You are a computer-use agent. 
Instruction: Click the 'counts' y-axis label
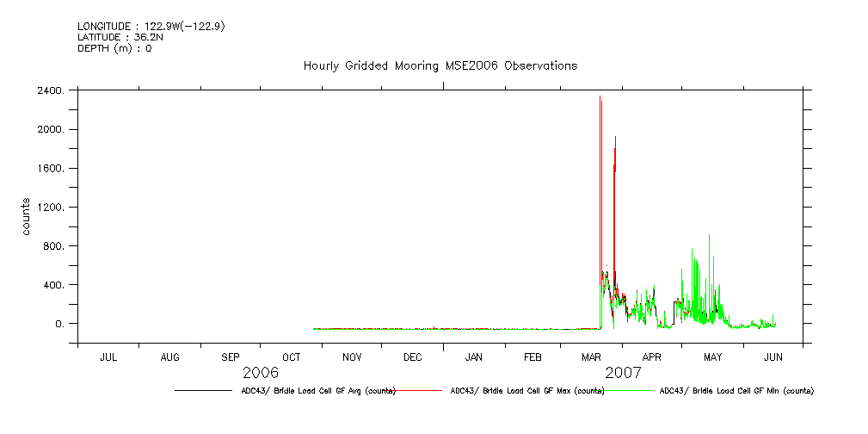[x=27, y=218]
